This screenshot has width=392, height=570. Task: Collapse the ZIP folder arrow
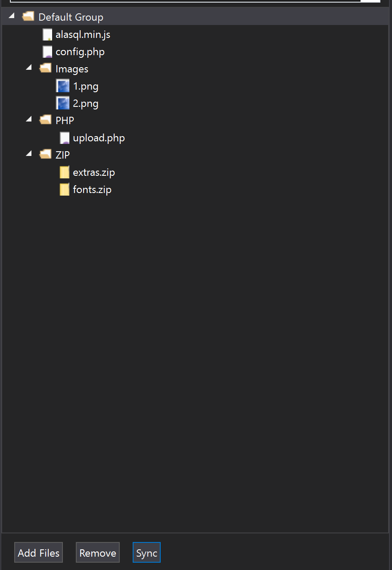point(29,154)
